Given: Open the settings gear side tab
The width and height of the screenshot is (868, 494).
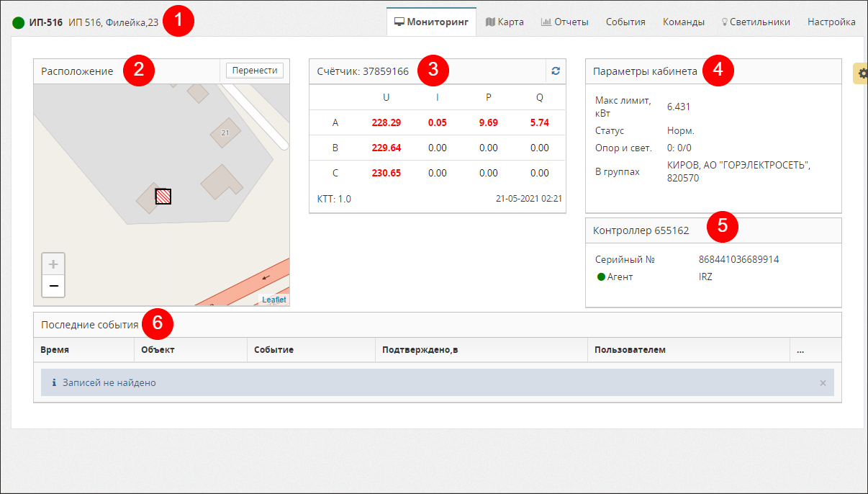Looking at the screenshot, I should tap(862, 73).
